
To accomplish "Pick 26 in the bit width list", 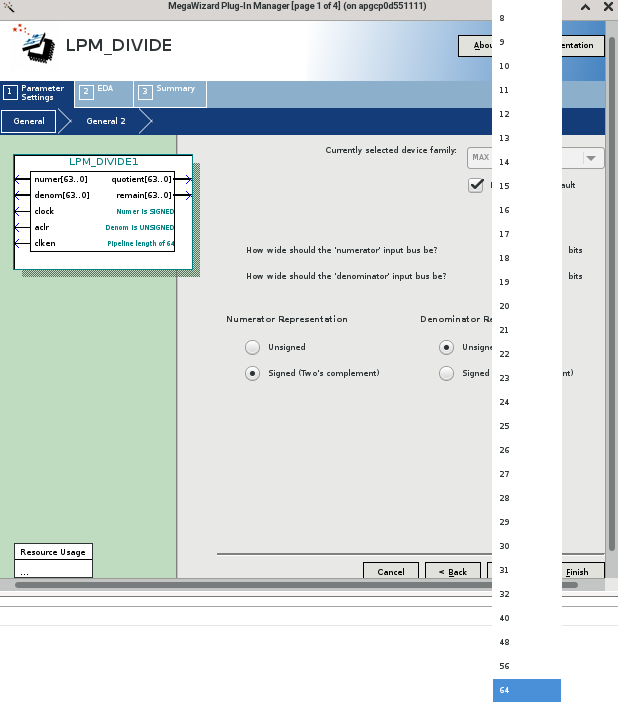I will coord(527,450).
